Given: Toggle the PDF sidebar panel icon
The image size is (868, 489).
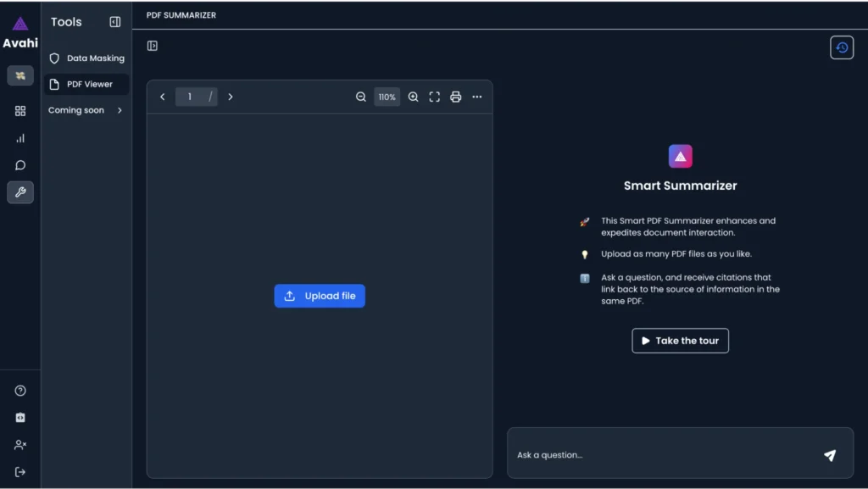Looking at the screenshot, I should pyautogui.click(x=153, y=46).
